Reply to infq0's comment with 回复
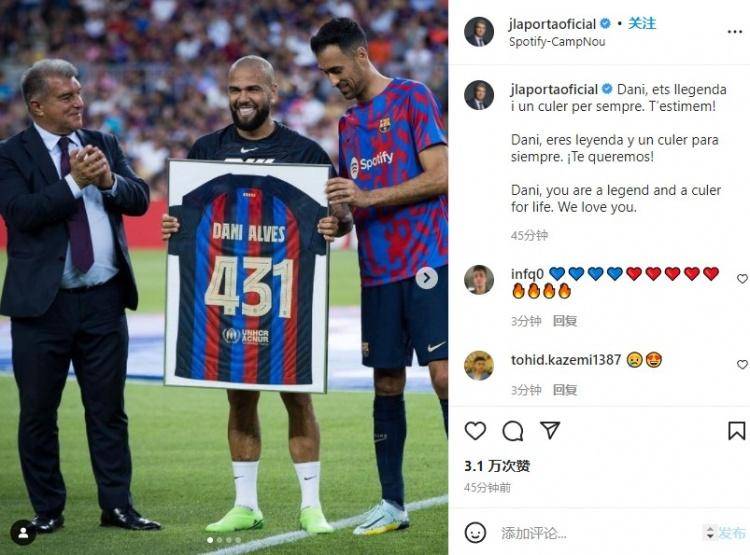 565,321
